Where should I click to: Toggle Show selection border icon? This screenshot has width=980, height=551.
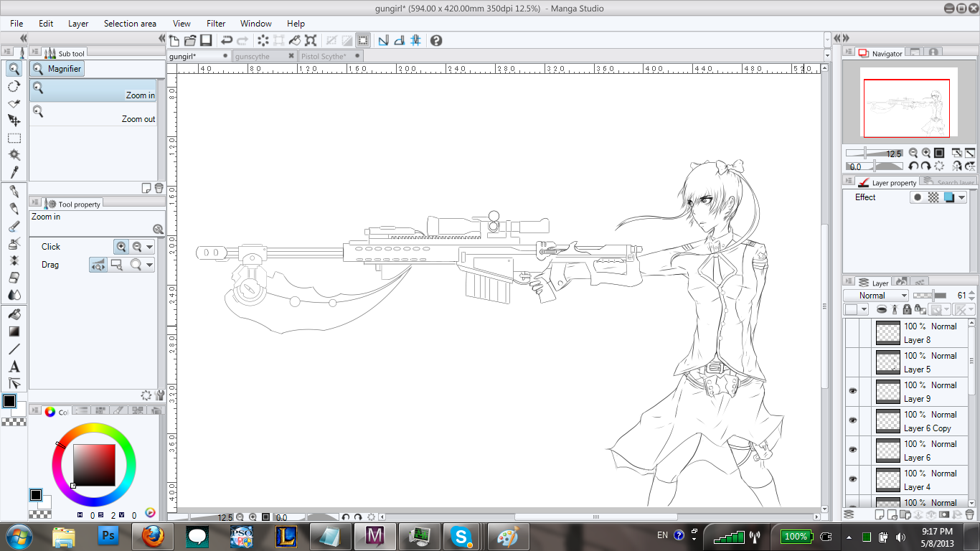pos(364,41)
